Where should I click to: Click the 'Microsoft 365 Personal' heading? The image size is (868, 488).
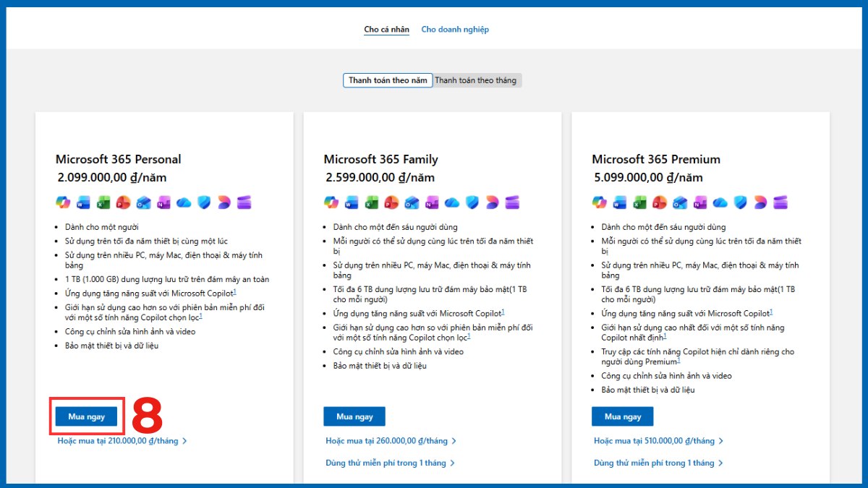coord(119,159)
